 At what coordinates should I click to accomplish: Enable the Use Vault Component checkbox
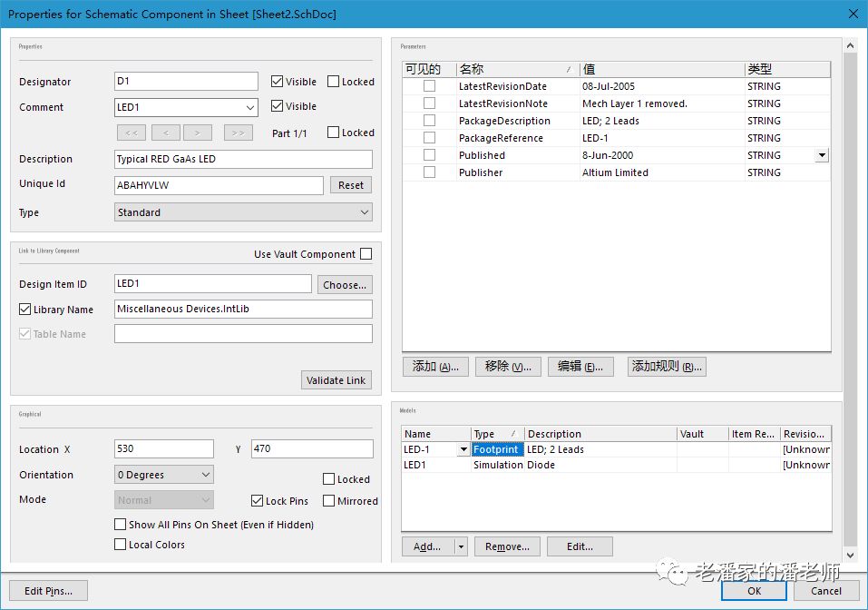366,254
